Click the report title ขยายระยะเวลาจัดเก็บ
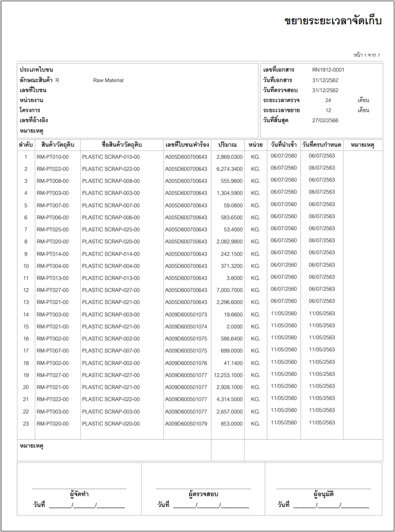395x532 pixels. [x=333, y=21]
